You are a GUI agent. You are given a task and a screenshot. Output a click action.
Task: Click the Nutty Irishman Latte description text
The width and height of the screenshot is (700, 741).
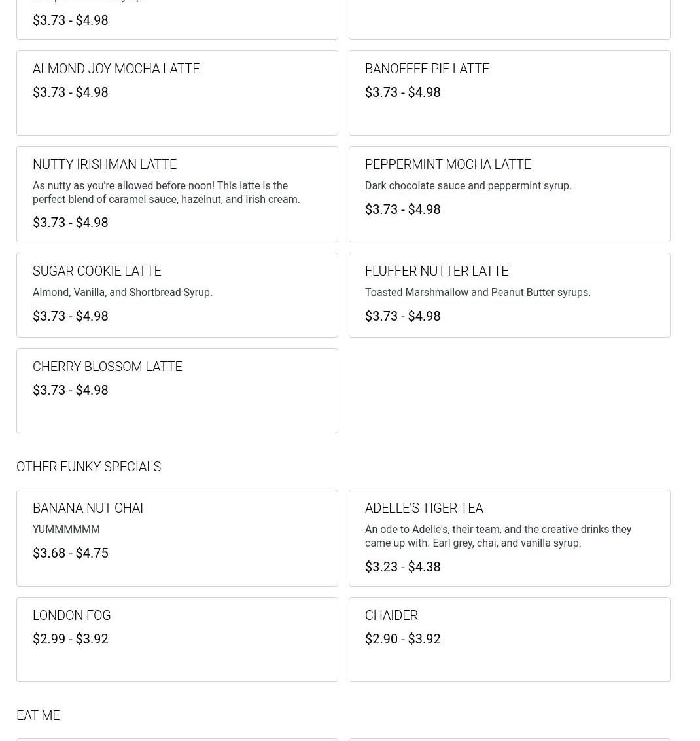tap(166, 192)
